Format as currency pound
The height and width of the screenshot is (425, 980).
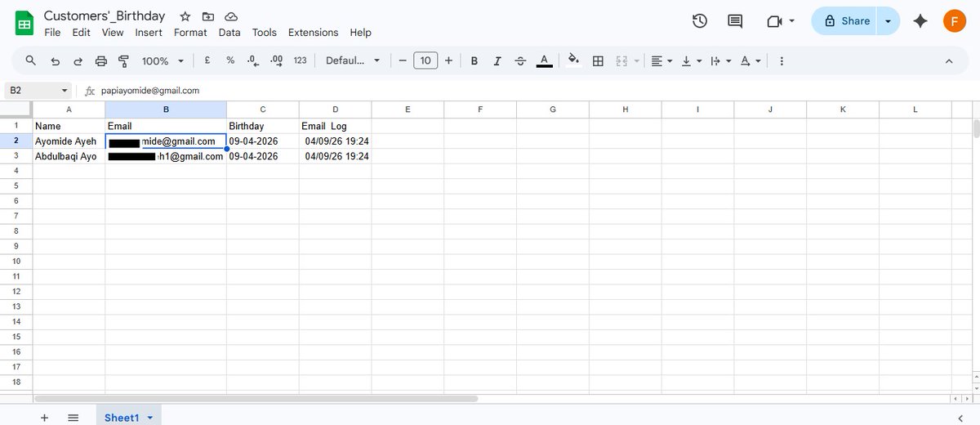[x=207, y=60]
